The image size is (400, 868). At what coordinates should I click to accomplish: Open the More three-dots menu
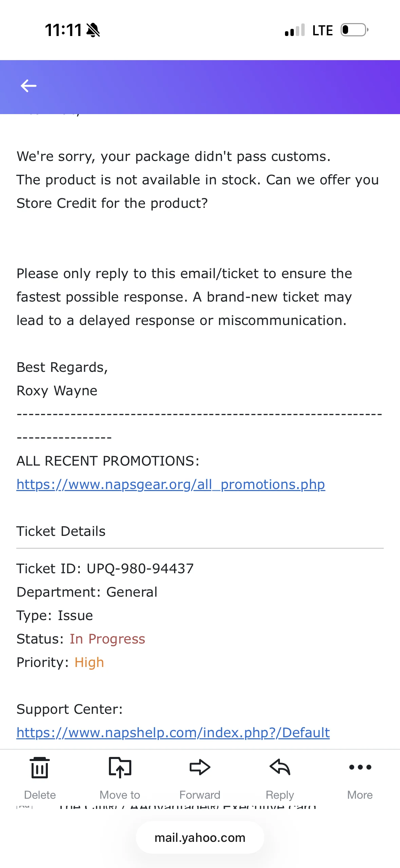360,767
